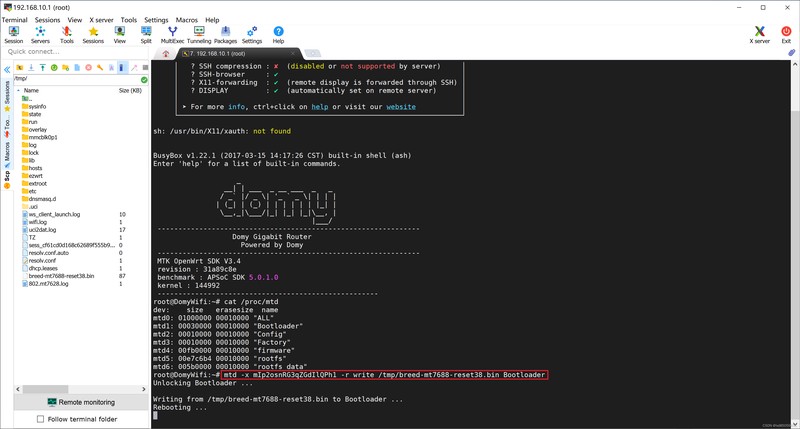Open the Macros menu
Screen dimensions: 800x429
(187, 20)
